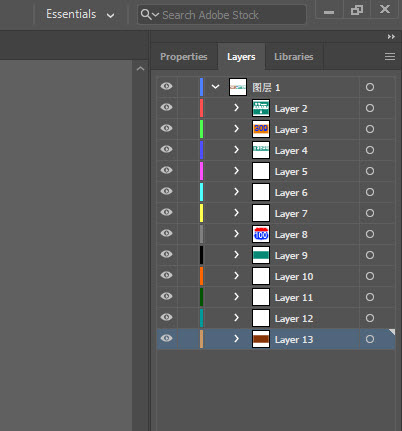The height and width of the screenshot is (431, 402).
Task: Toggle visibility of Layer 8
Action: [166, 233]
